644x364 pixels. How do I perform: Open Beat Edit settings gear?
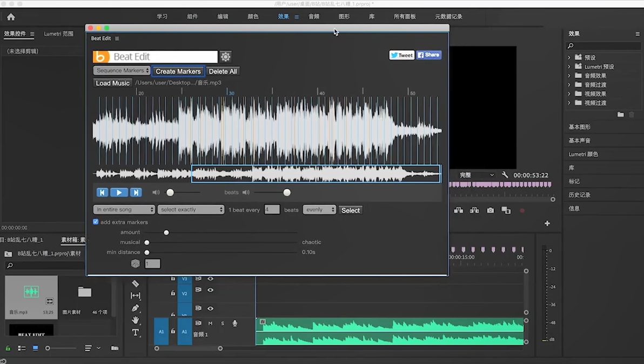[225, 57]
